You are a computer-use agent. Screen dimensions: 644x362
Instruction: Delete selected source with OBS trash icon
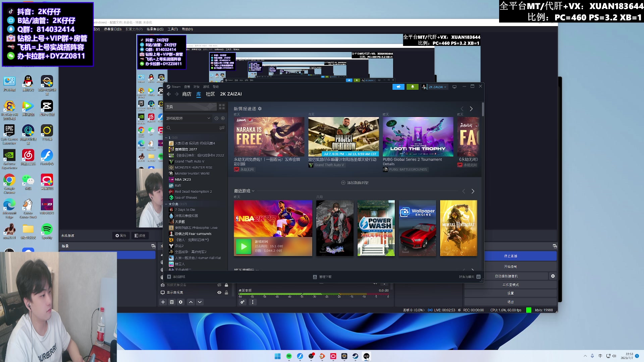[x=172, y=302]
